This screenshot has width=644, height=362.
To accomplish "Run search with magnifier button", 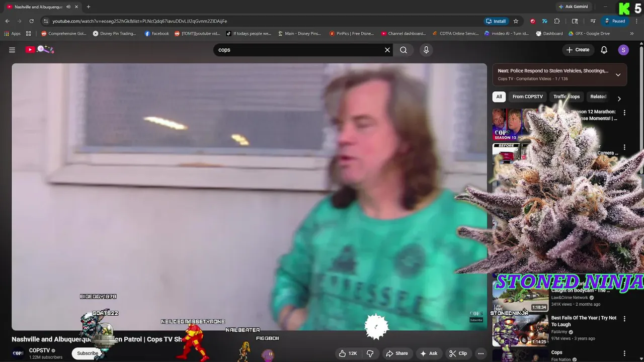I will coord(404,50).
